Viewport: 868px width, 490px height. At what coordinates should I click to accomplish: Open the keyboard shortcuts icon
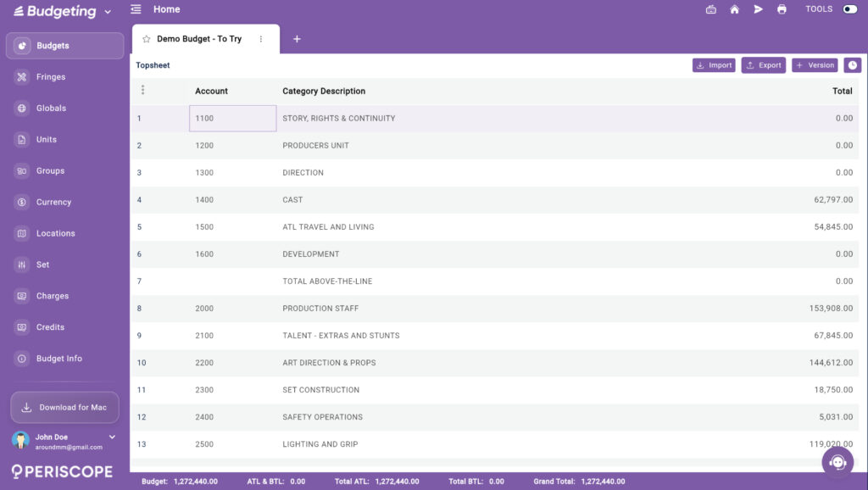click(710, 9)
